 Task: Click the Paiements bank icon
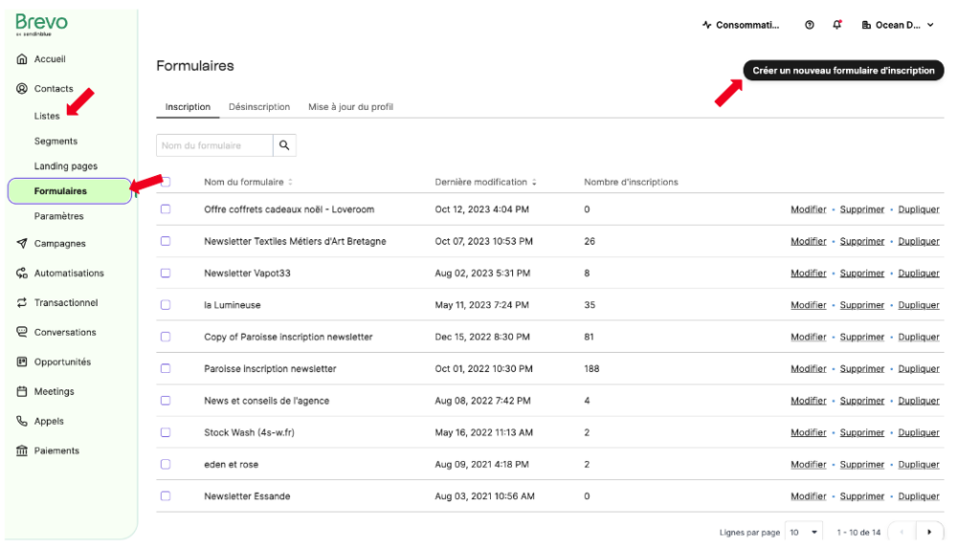(22, 451)
